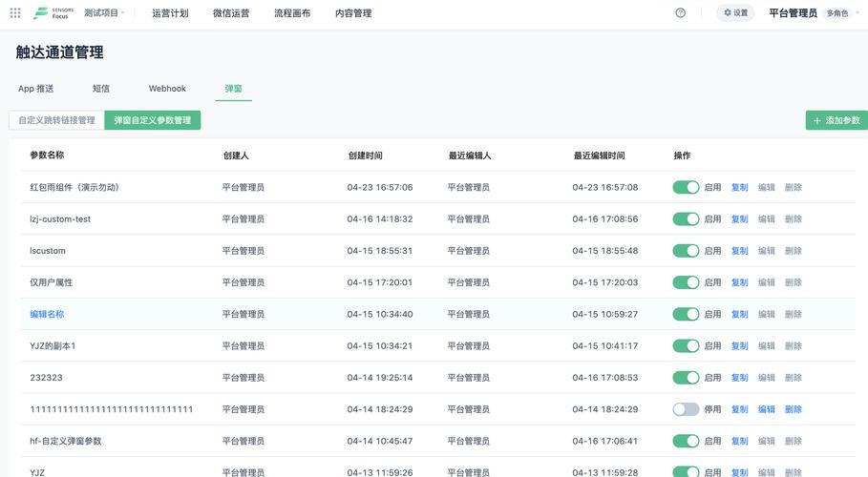Viewport: 868px width, 477px height.
Task: Click creation time 04-14 19:25:14
Action: click(380, 378)
